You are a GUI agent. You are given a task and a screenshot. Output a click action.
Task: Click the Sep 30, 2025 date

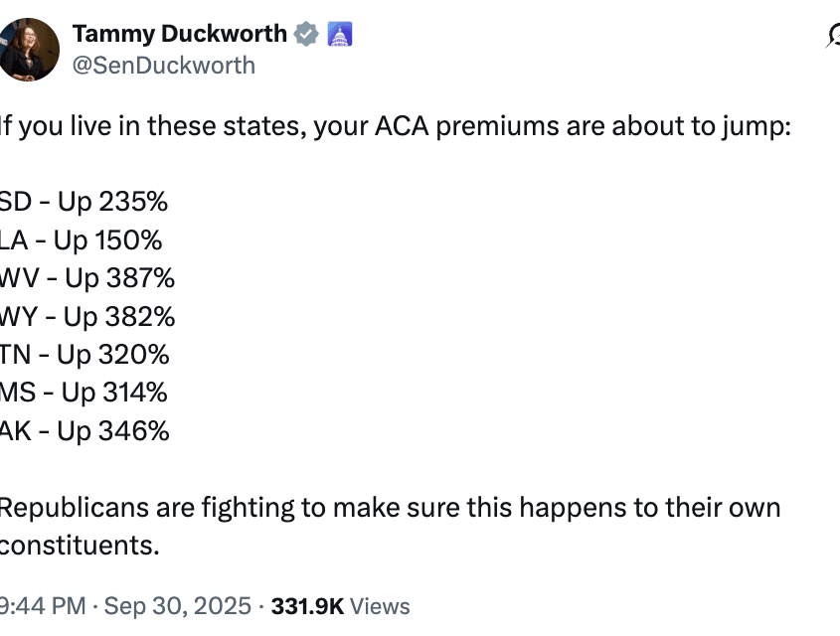(x=177, y=606)
